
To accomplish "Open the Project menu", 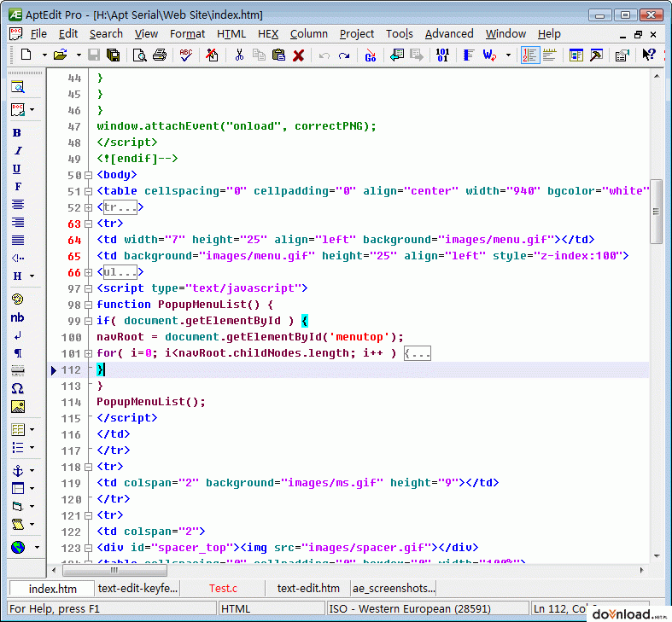I will pos(357,34).
